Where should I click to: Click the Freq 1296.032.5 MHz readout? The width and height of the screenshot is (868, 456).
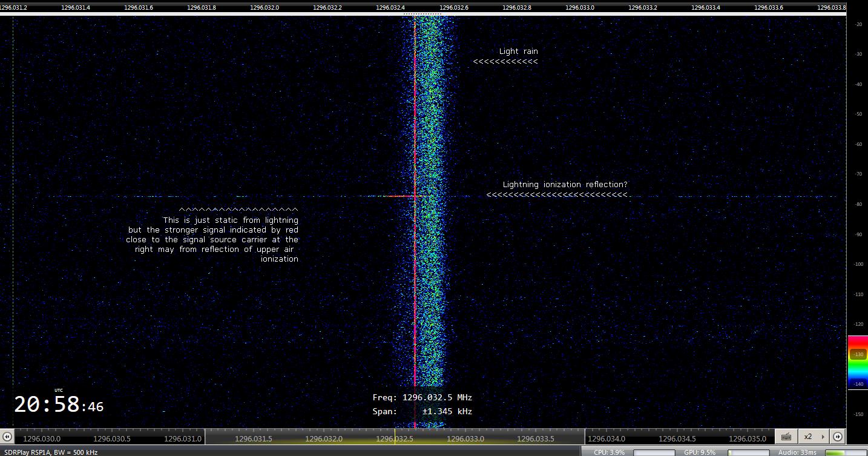pyautogui.click(x=422, y=398)
